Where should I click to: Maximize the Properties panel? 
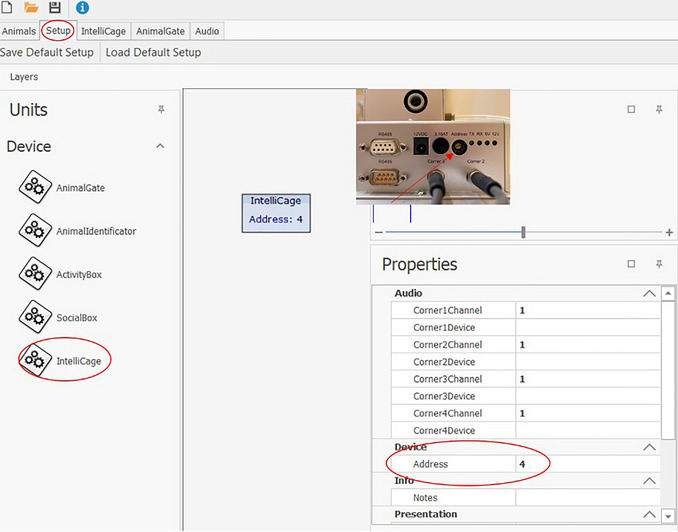click(631, 264)
